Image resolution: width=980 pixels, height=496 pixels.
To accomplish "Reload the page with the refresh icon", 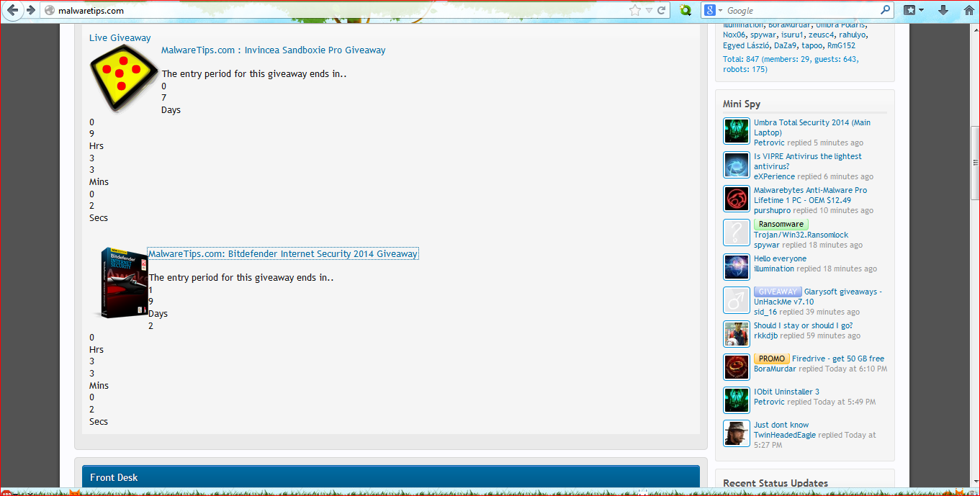I will pyautogui.click(x=662, y=10).
